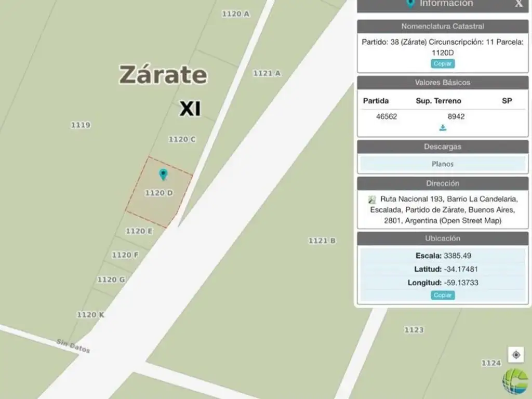
Task: Copy the coordinates using Copiar under Longitud
Action: pos(443,295)
